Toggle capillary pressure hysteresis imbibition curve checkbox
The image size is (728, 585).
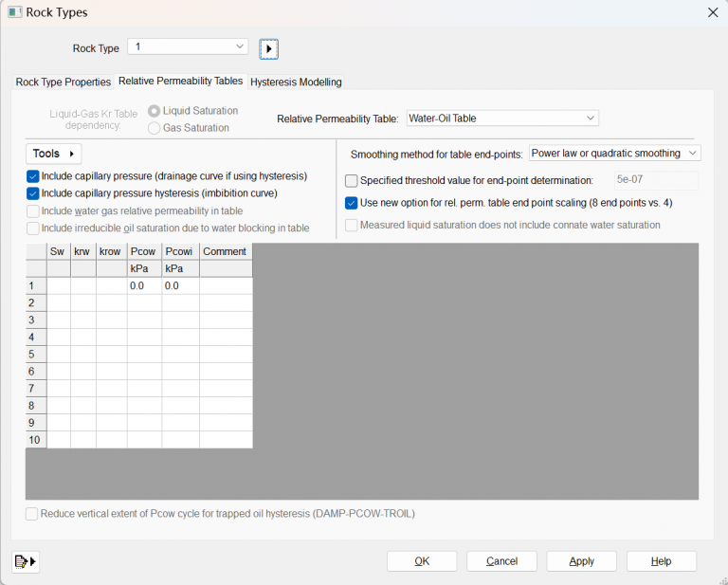pyautogui.click(x=33, y=193)
